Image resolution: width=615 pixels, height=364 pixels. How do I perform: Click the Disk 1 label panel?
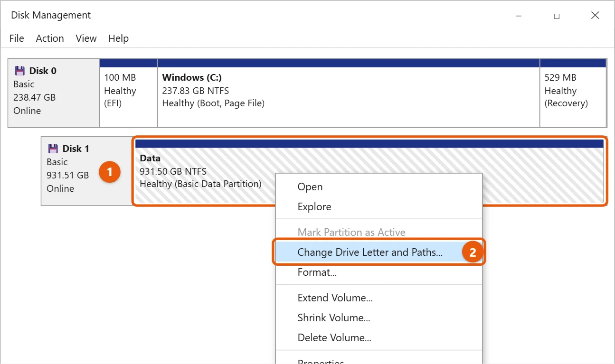coord(87,171)
